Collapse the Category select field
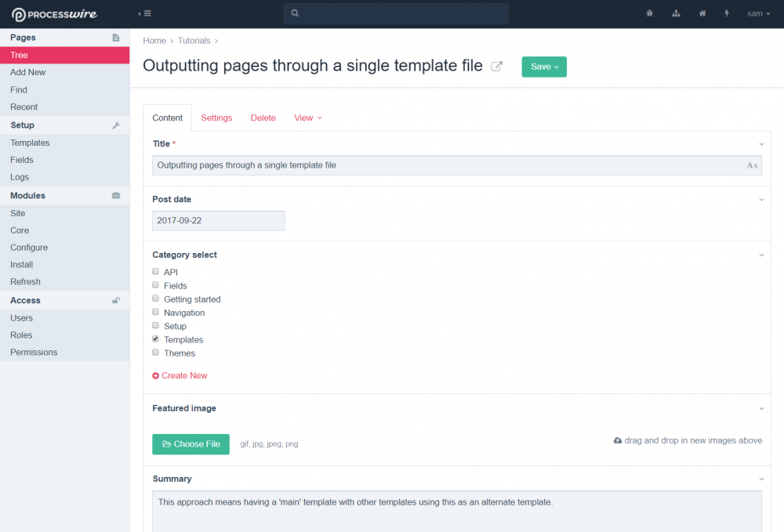Image resolution: width=784 pixels, height=532 pixels. click(x=761, y=255)
